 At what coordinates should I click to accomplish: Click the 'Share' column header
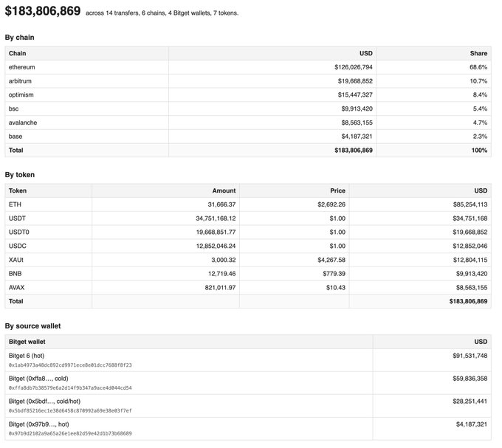pos(478,53)
